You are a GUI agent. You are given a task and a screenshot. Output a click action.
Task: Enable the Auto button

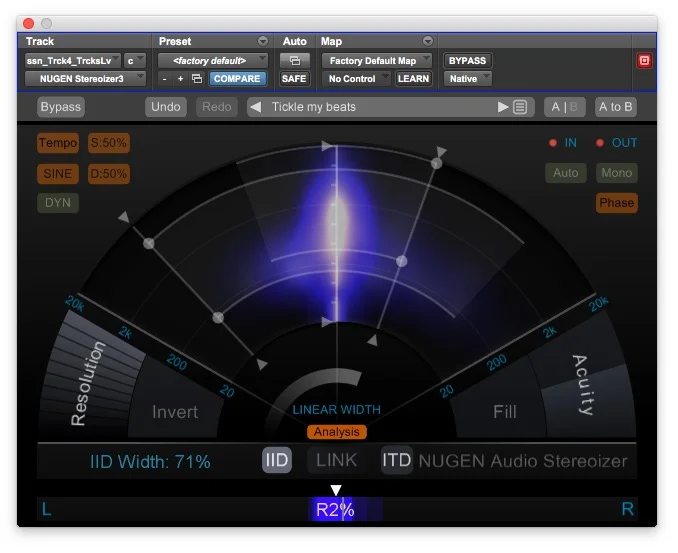pos(566,173)
